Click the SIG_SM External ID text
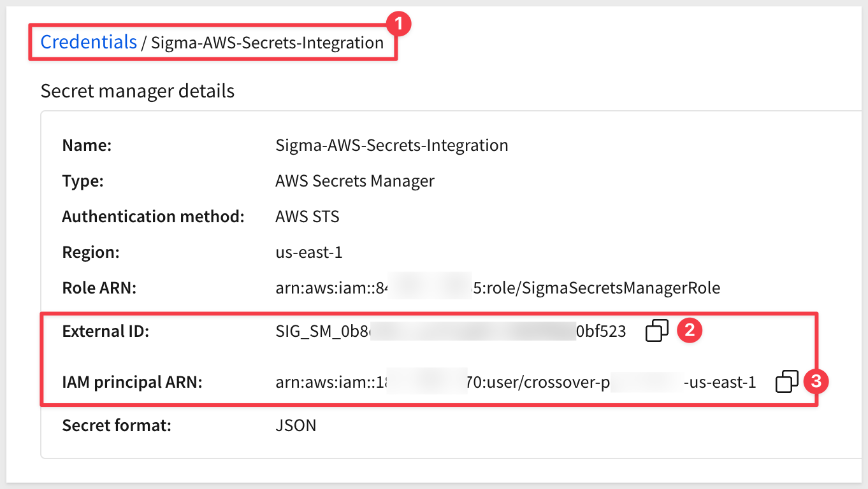This screenshot has width=868, height=489. tap(451, 331)
